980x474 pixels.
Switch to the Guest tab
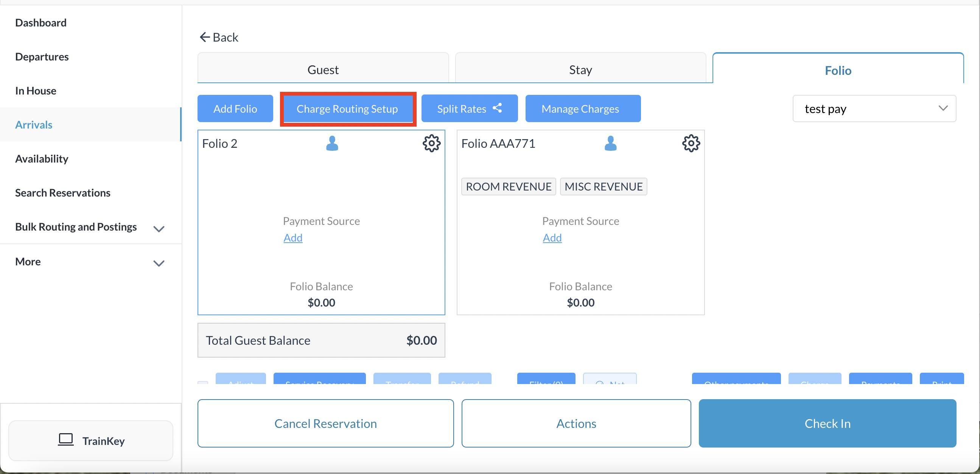(323, 70)
